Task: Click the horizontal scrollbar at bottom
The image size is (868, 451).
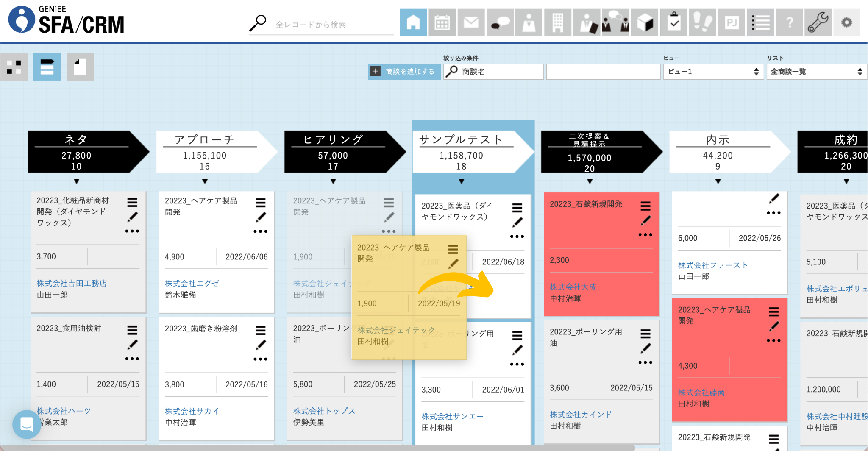Action: [318, 448]
